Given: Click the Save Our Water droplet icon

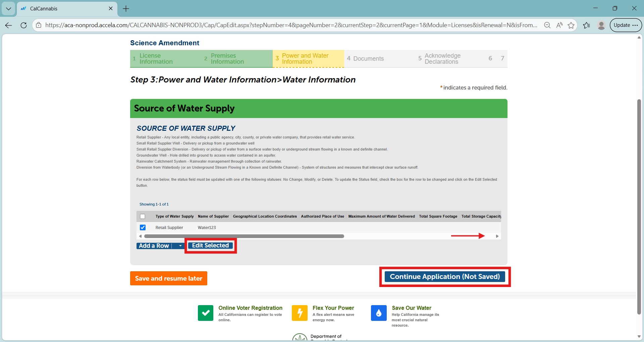Looking at the screenshot, I should (379, 313).
